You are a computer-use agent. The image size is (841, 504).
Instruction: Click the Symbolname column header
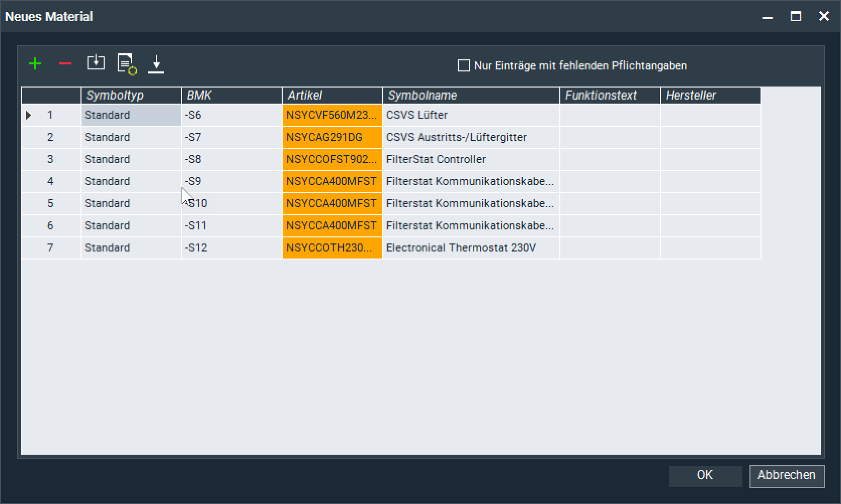(471, 96)
